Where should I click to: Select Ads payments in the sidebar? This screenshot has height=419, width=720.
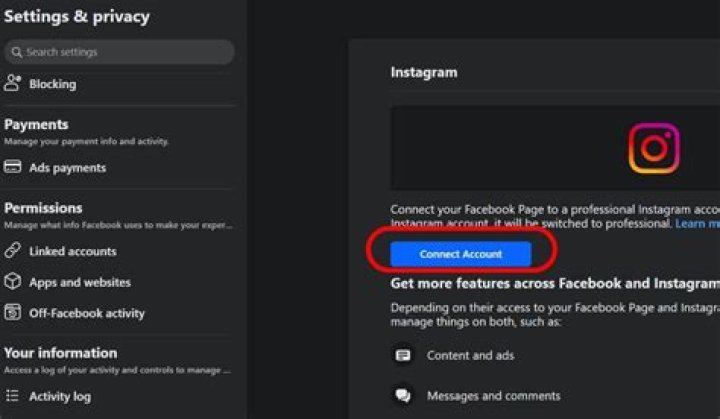[67, 168]
